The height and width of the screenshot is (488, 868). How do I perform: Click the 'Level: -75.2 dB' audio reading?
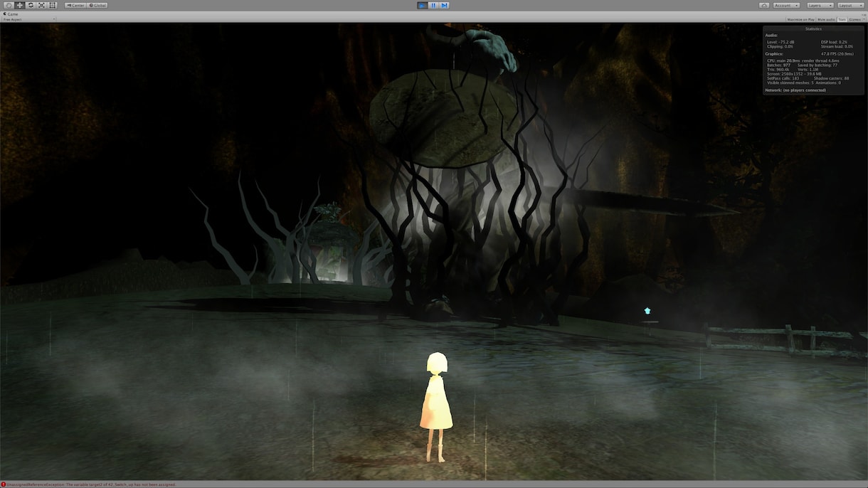coord(780,42)
